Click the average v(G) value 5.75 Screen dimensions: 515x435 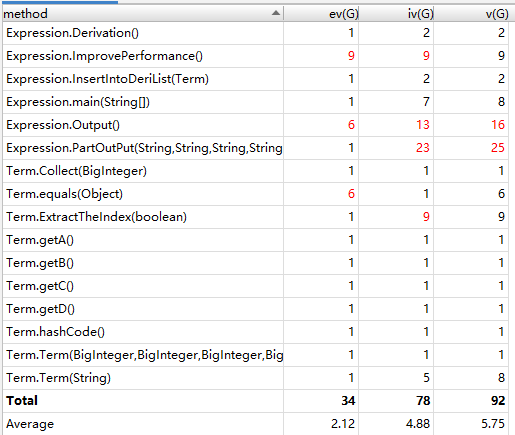tap(493, 424)
